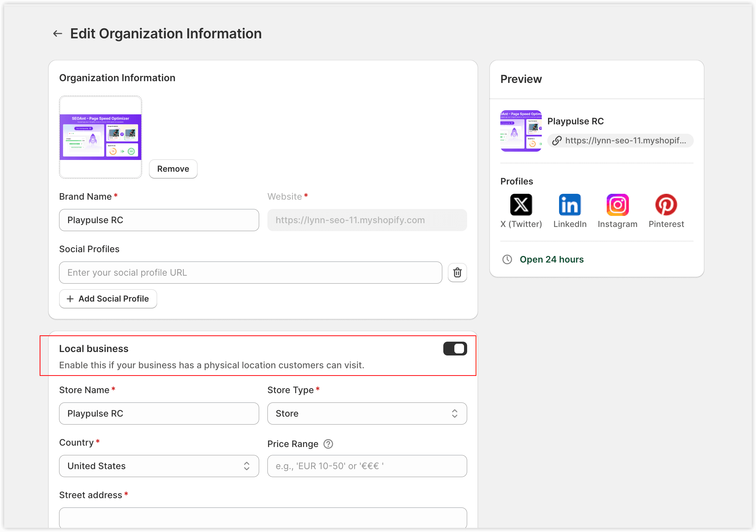
Task: Click the Local business heading
Action: coord(94,349)
